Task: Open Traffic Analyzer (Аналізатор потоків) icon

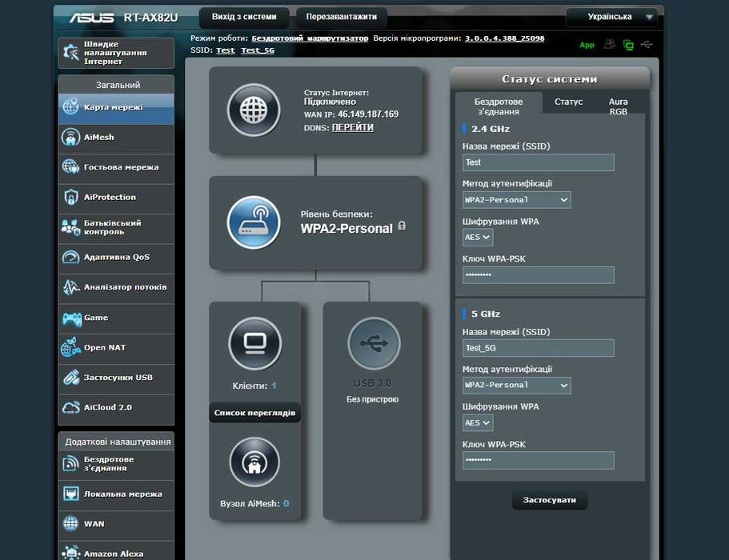Action: pos(70,287)
